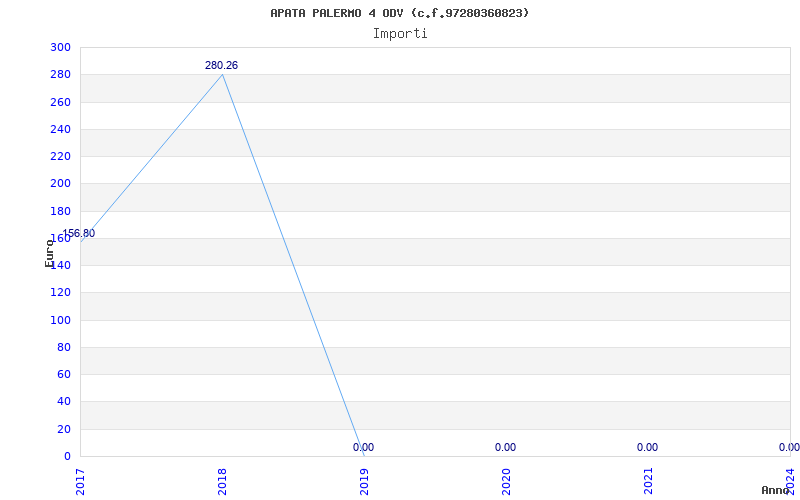Click the 200 y-axis tick label
The image size is (800, 500).
click(x=60, y=184)
